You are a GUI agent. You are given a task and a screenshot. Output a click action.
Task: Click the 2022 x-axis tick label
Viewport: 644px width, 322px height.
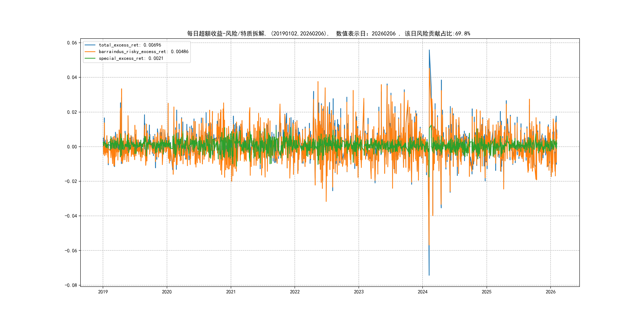coord(295,292)
